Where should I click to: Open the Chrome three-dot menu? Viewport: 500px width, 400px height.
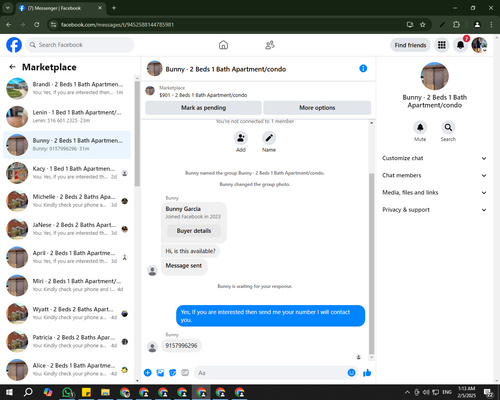click(491, 25)
